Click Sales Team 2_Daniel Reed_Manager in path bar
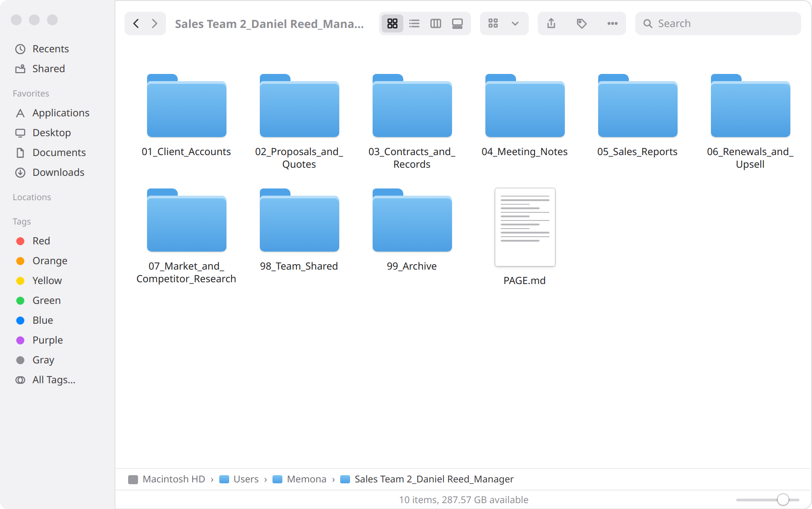The height and width of the screenshot is (509, 812). click(x=427, y=479)
